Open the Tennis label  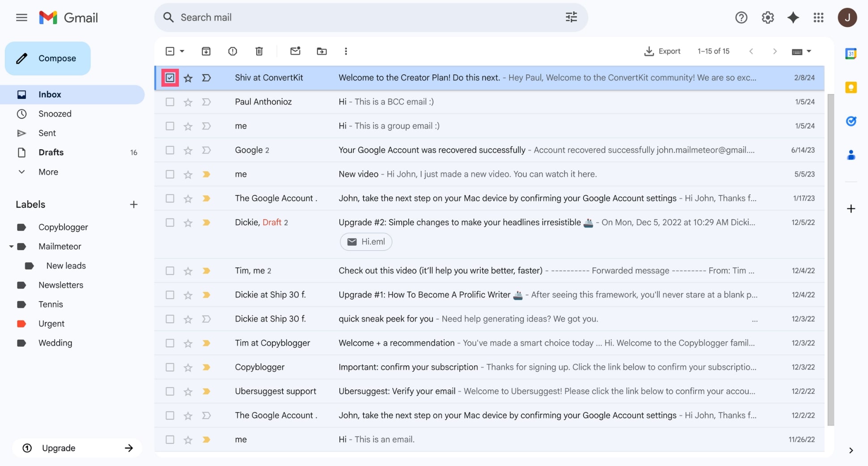coord(51,304)
